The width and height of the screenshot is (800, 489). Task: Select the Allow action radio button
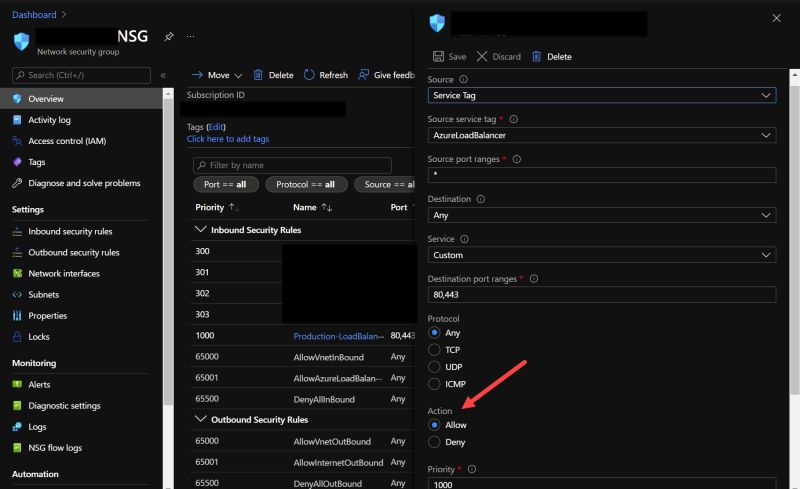pos(434,425)
